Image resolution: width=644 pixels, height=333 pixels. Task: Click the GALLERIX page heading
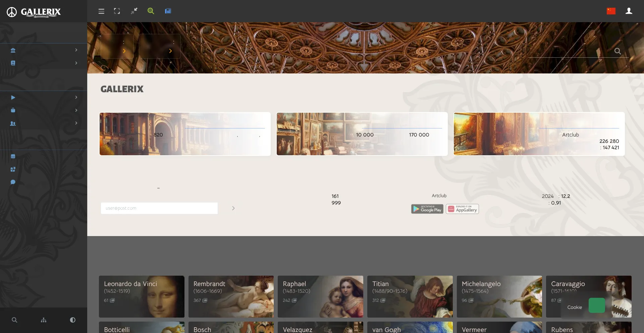[122, 89]
